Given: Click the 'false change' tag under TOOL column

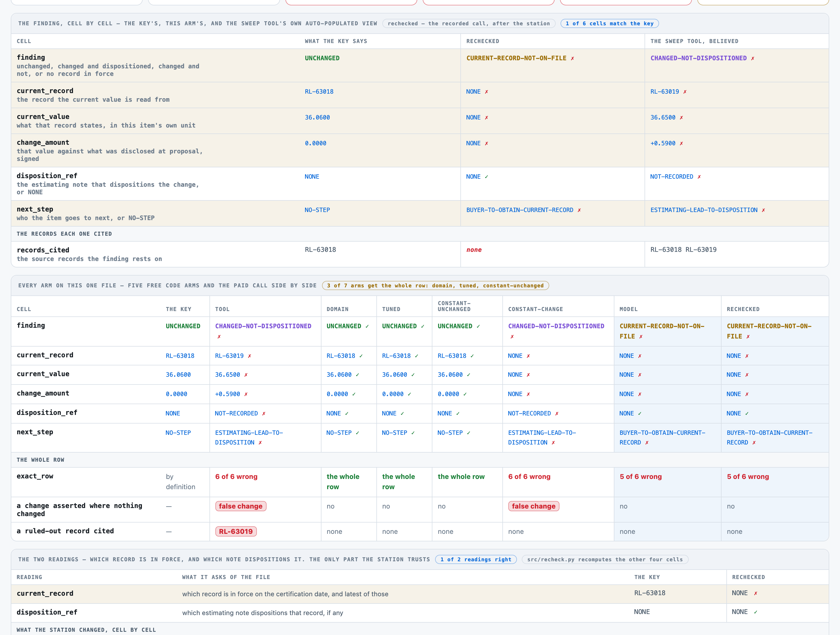Looking at the screenshot, I should coord(241,506).
